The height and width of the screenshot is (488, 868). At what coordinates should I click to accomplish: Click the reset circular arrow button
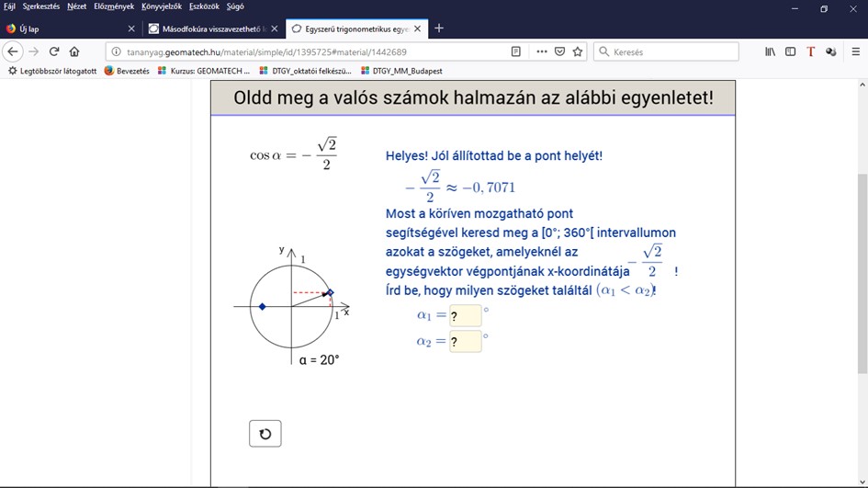coord(265,434)
